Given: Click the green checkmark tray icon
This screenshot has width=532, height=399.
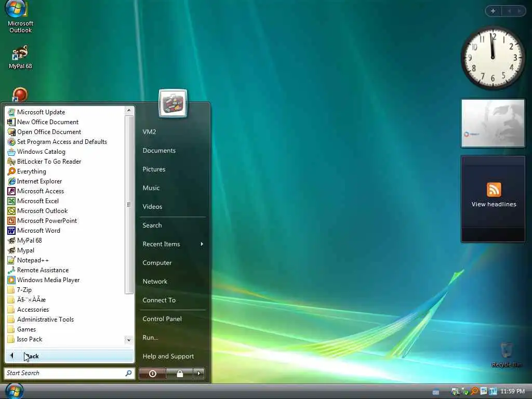Looking at the screenshot, I should [x=464, y=391].
